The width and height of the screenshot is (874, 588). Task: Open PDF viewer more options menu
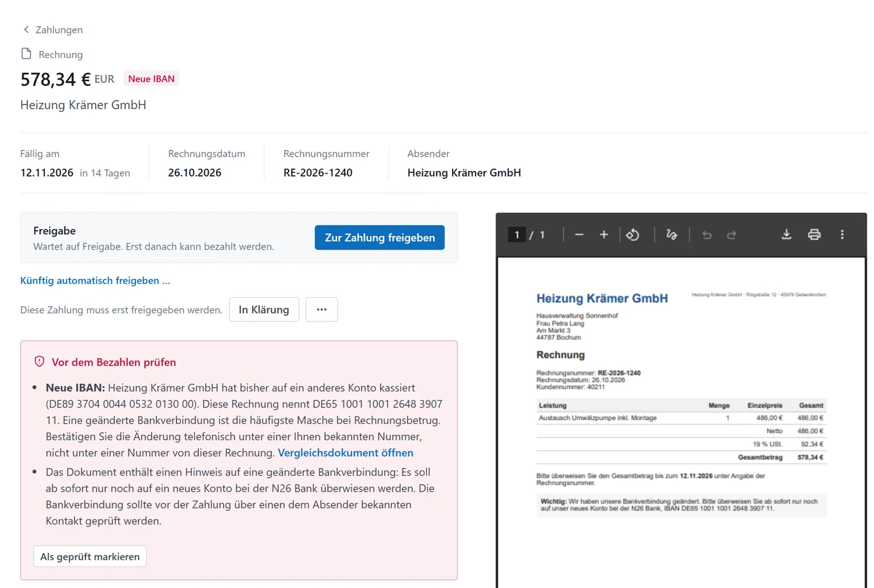[x=842, y=235]
